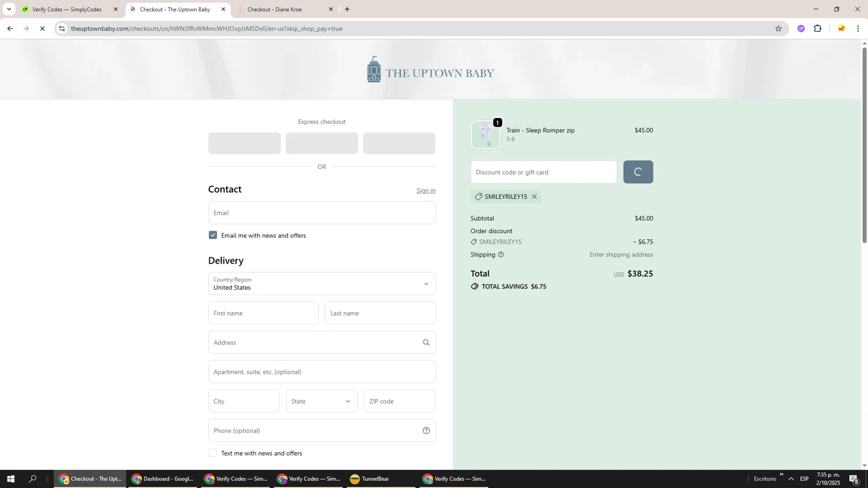Stop page loading with the X button
868x488 pixels.
tap(42, 28)
